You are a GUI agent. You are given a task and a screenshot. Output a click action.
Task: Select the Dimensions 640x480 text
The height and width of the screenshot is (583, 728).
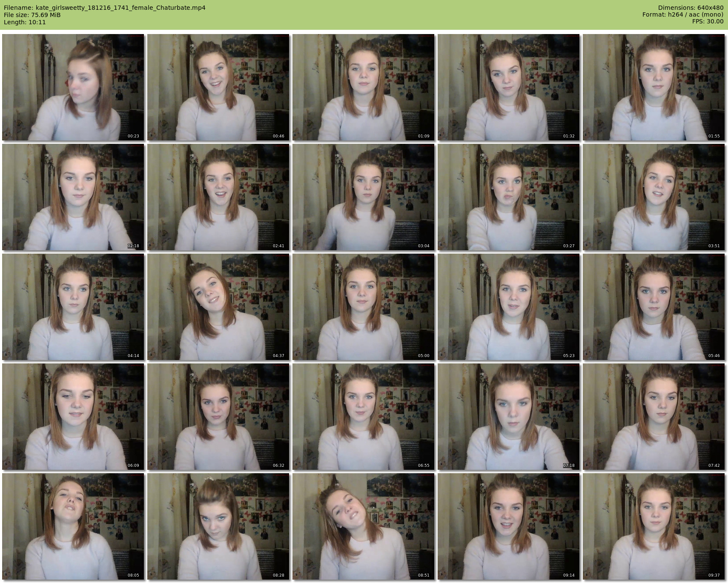pyautogui.click(x=691, y=8)
